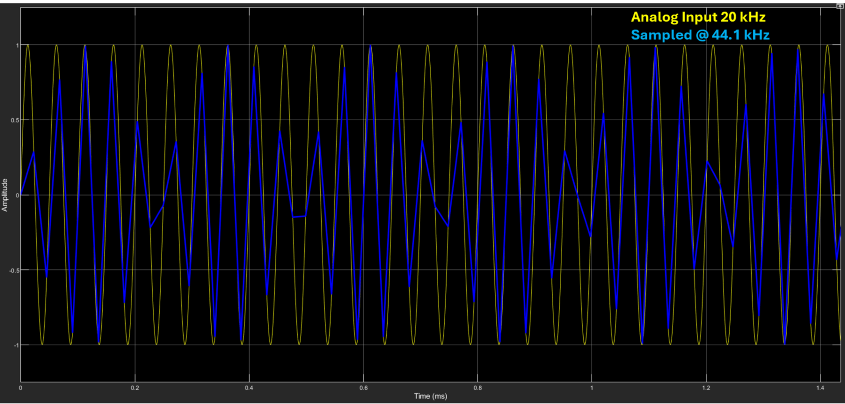Click the -1 tick on the amplitude axis
This screenshot has height=404, width=845.
(x=15, y=345)
